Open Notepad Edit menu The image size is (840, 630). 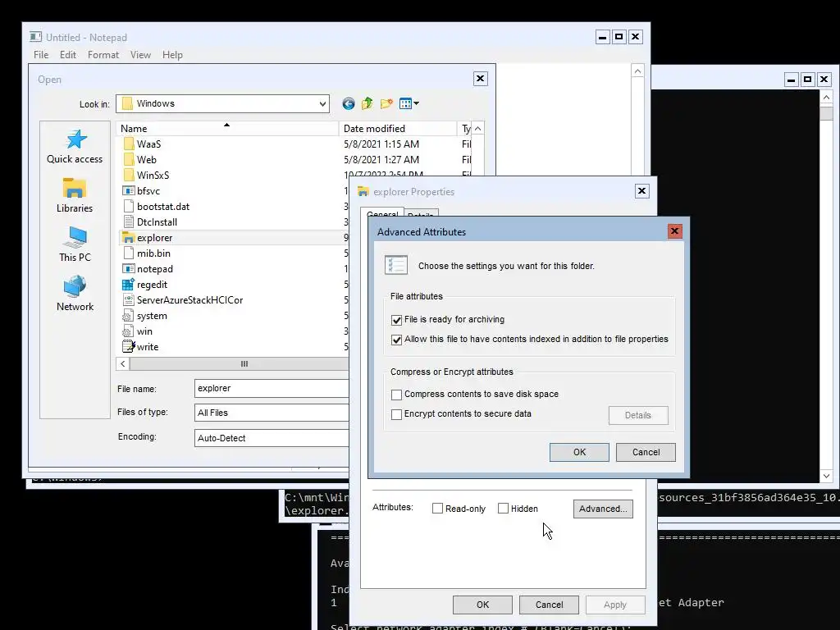tap(67, 55)
